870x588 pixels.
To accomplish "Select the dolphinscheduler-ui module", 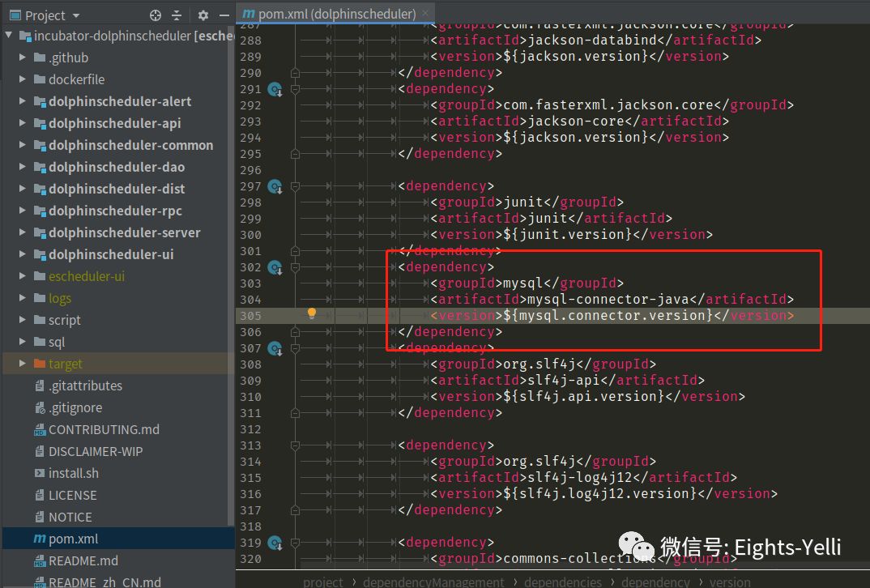I will point(111,254).
